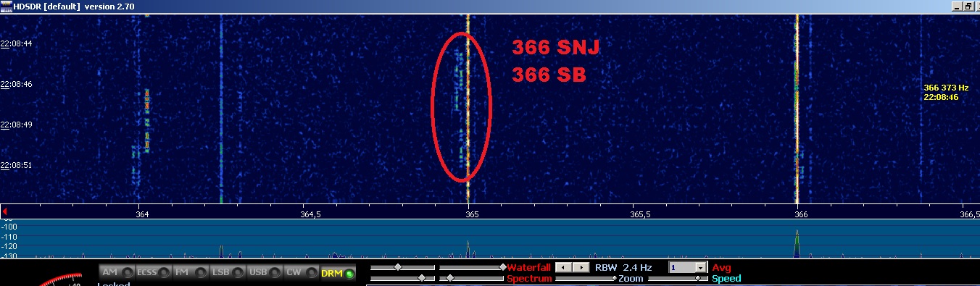The width and height of the screenshot is (980, 286).
Task: Click the red tuning marker arrow at left
Action: (5, 211)
